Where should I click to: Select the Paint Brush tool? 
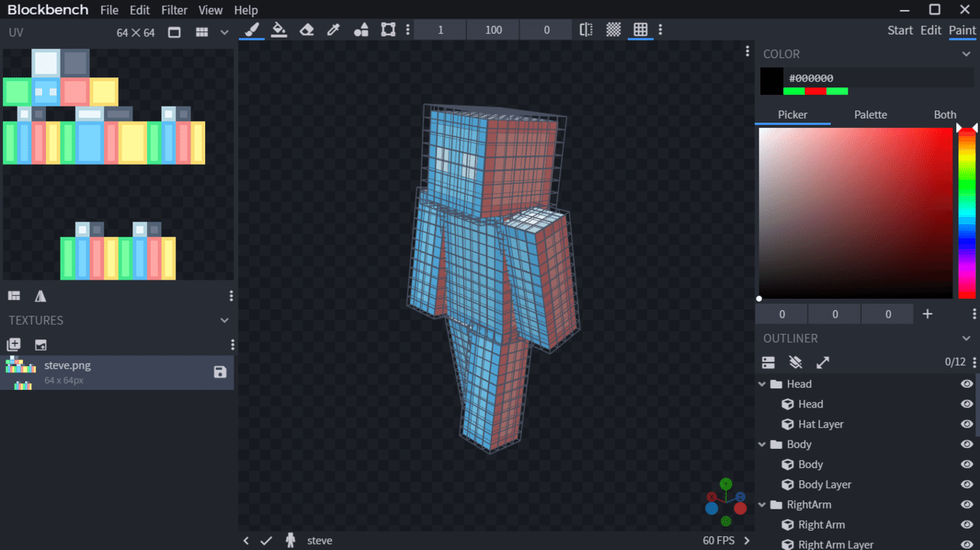click(x=252, y=30)
